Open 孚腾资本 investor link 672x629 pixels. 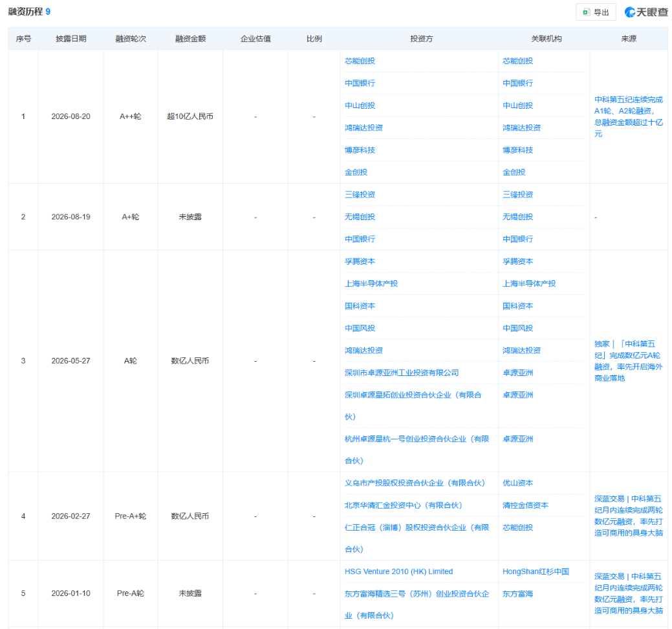coord(360,261)
